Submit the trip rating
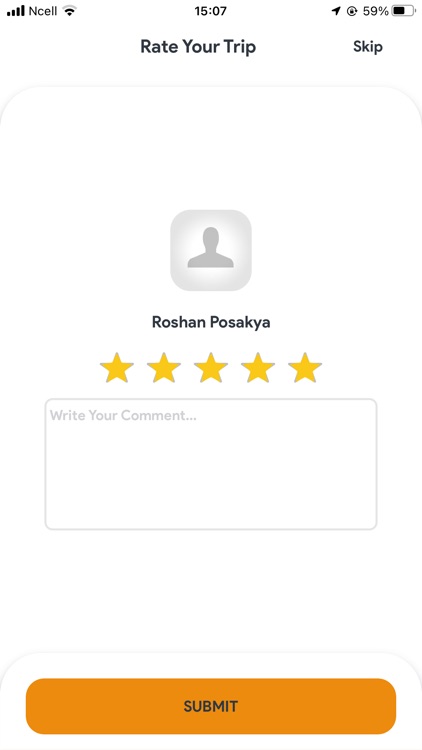 pyautogui.click(x=211, y=706)
